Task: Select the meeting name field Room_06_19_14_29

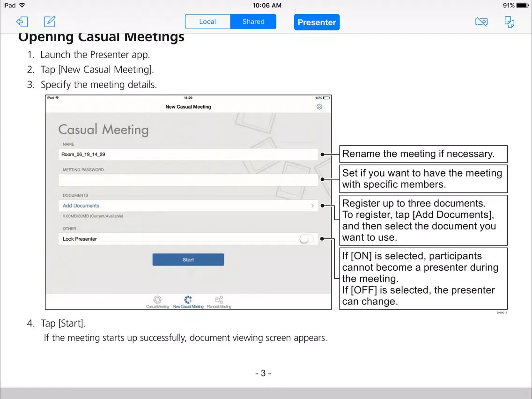Action: tap(188, 155)
